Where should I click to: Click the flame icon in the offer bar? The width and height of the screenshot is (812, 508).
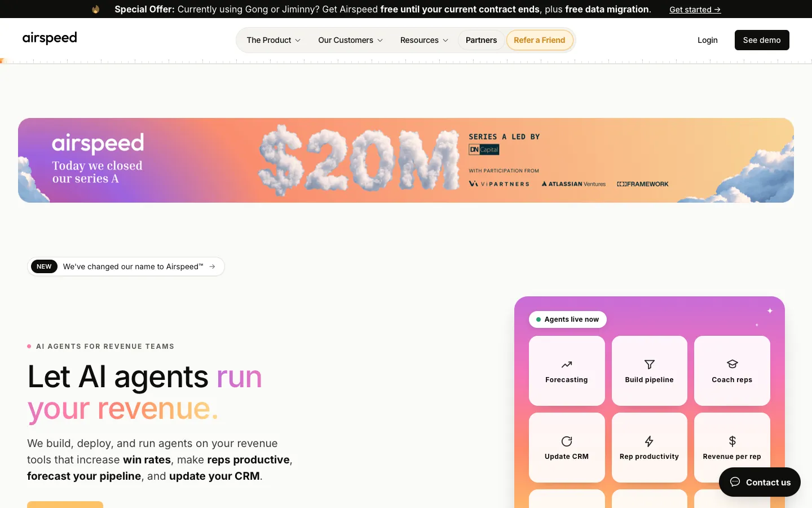click(96, 9)
